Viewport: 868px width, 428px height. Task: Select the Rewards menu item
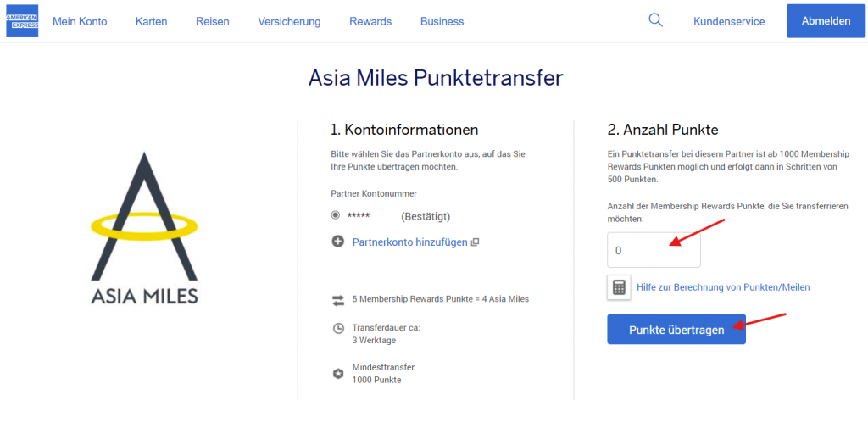(370, 21)
